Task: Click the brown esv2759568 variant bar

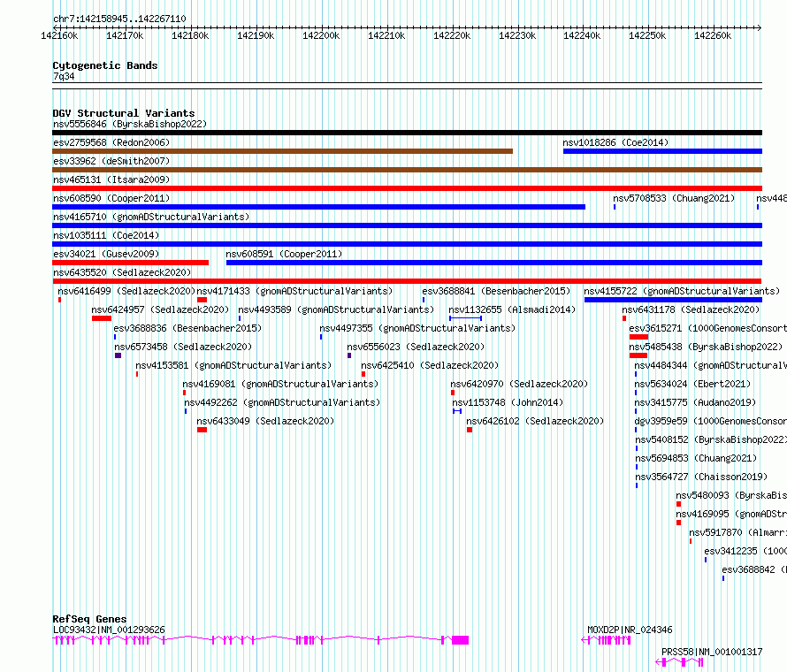Action: click(x=283, y=151)
